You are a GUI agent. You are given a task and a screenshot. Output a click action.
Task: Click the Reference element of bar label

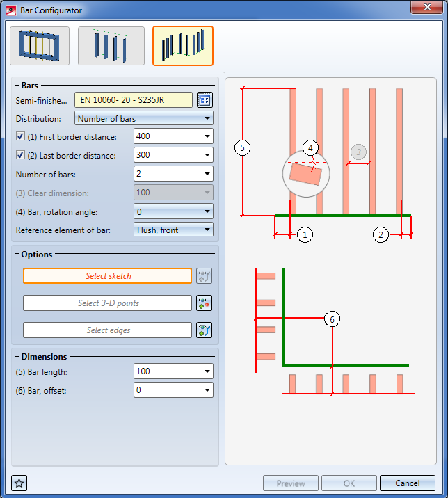(x=63, y=230)
